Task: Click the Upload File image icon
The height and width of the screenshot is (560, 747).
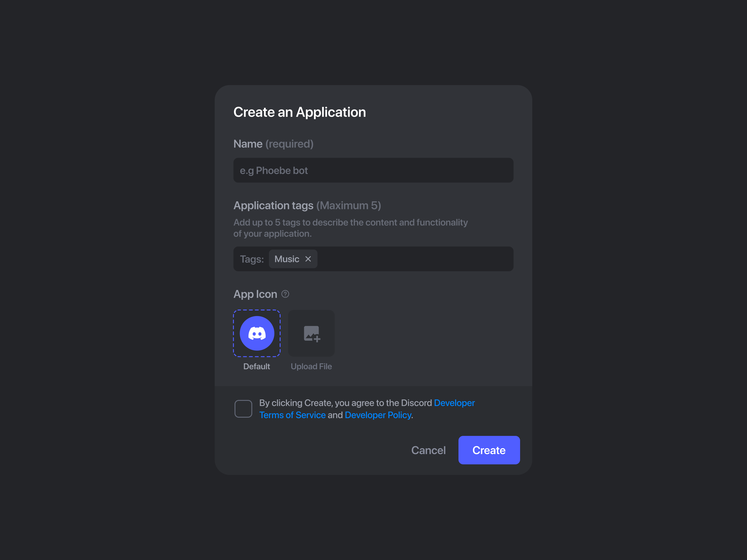Action: click(x=311, y=333)
